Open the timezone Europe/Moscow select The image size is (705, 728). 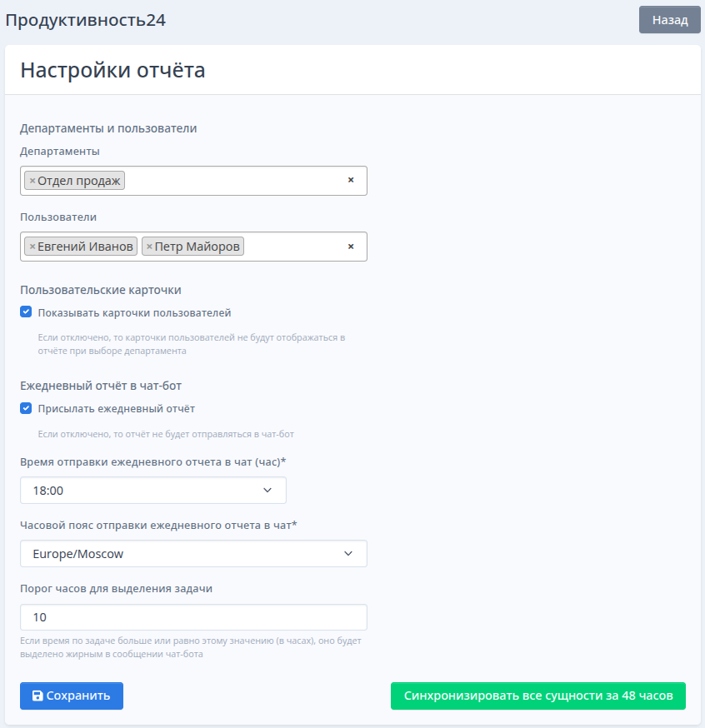193,553
